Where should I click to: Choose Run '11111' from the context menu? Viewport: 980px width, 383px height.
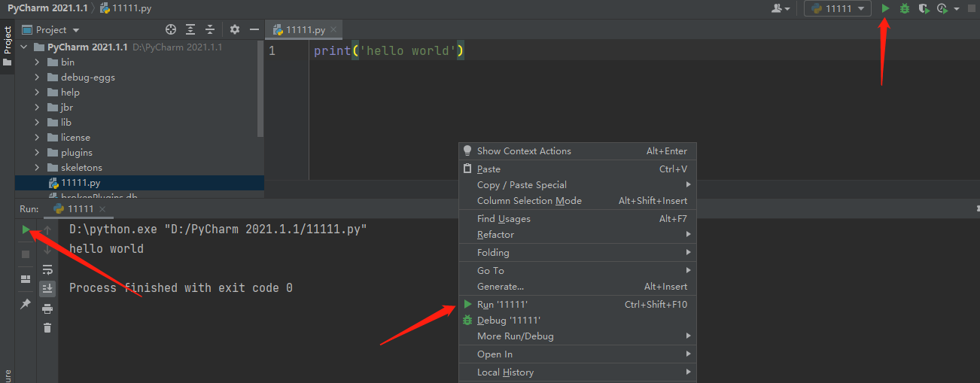click(578, 305)
